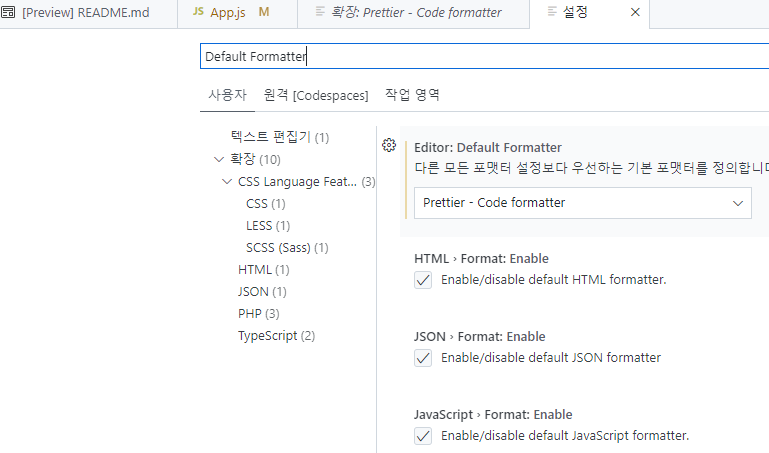This screenshot has height=453, width=769.
Task: Collapse the 확장 (10) tree section
Action: click(x=219, y=159)
